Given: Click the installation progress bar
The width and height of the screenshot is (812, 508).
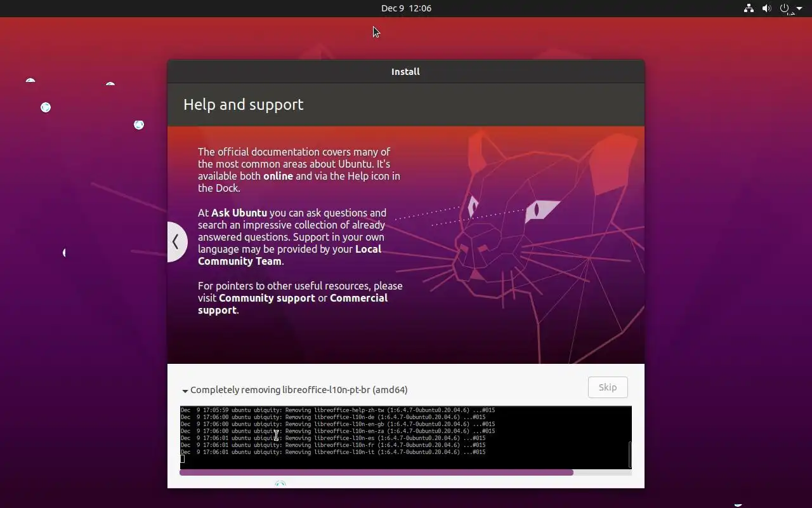Looking at the screenshot, I should 405,472.
